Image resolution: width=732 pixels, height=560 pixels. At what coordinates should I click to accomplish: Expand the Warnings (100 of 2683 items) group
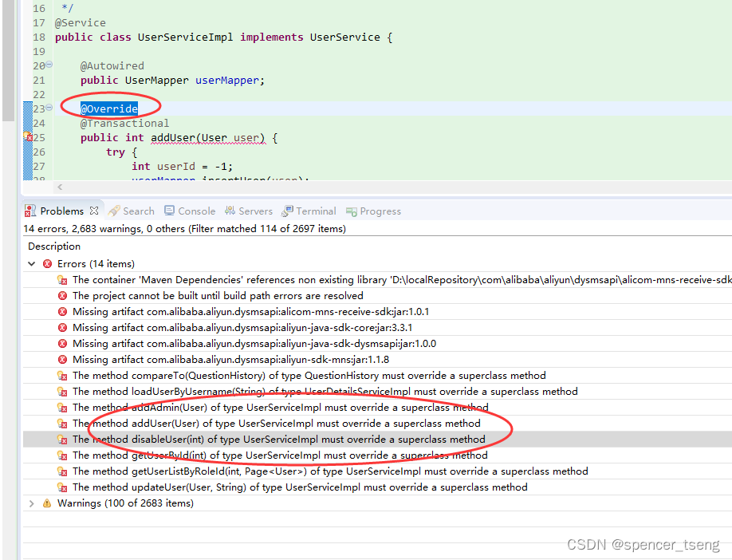click(30, 503)
